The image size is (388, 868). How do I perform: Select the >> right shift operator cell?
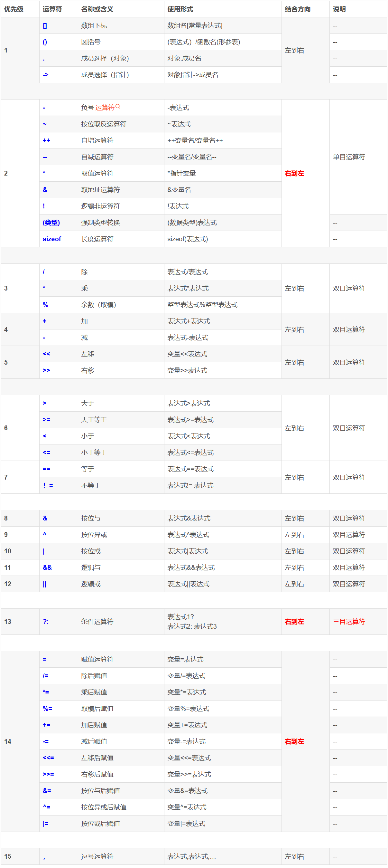[59, 370]
